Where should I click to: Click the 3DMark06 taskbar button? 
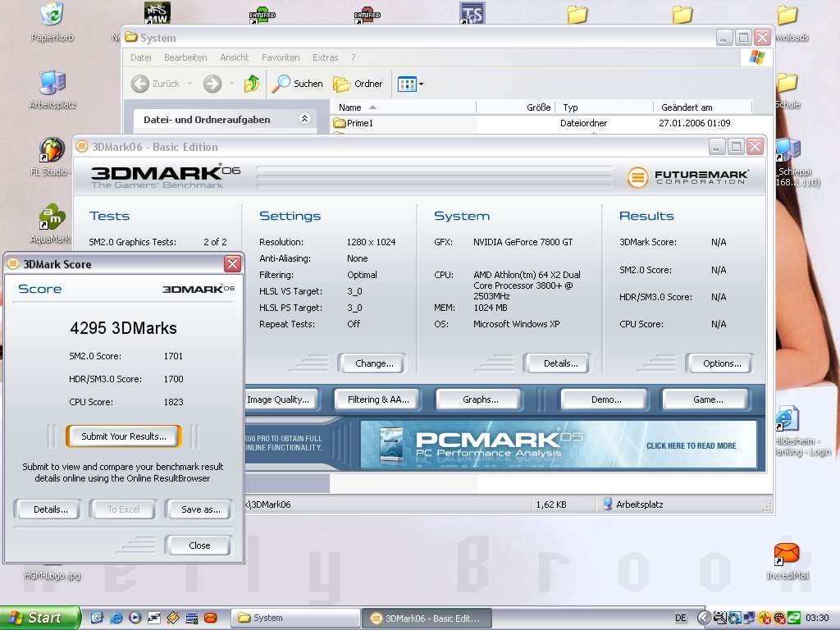coord(427,619)
